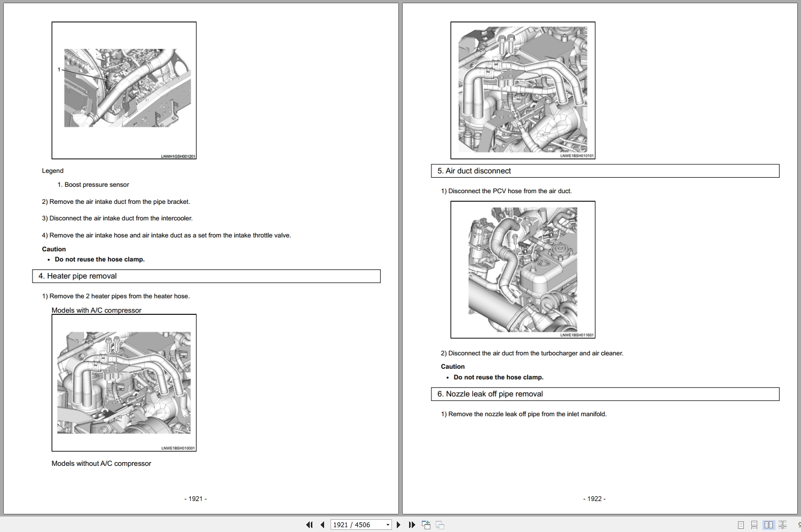
Task: Click step 'Remove the air intake duct from the pipe bracket'
Action: pos(116,202)
